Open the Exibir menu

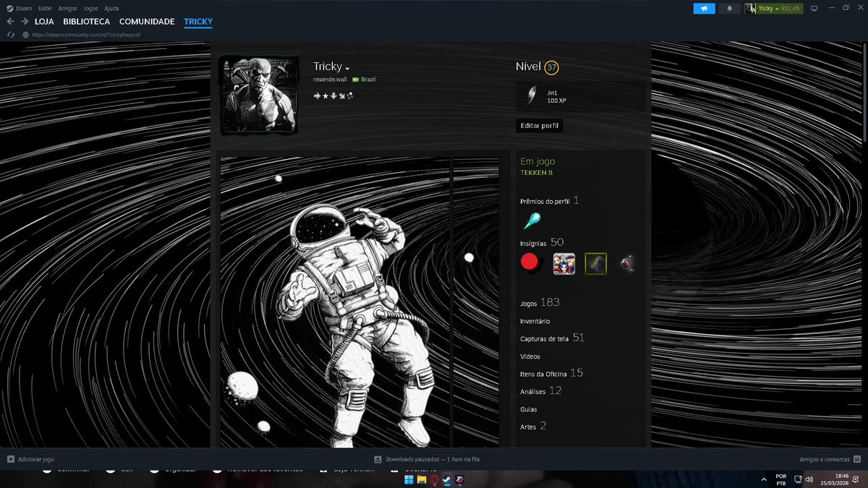pyautogui.click(x=45, y=8)
